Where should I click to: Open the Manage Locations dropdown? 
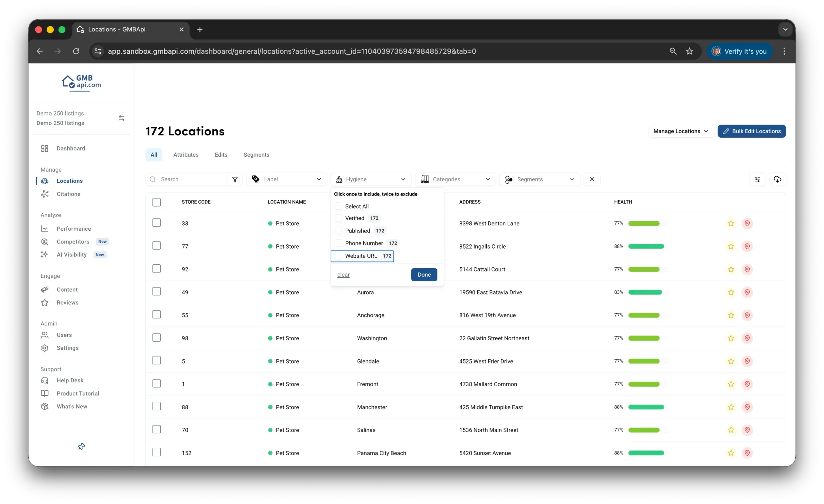[680, 131]
